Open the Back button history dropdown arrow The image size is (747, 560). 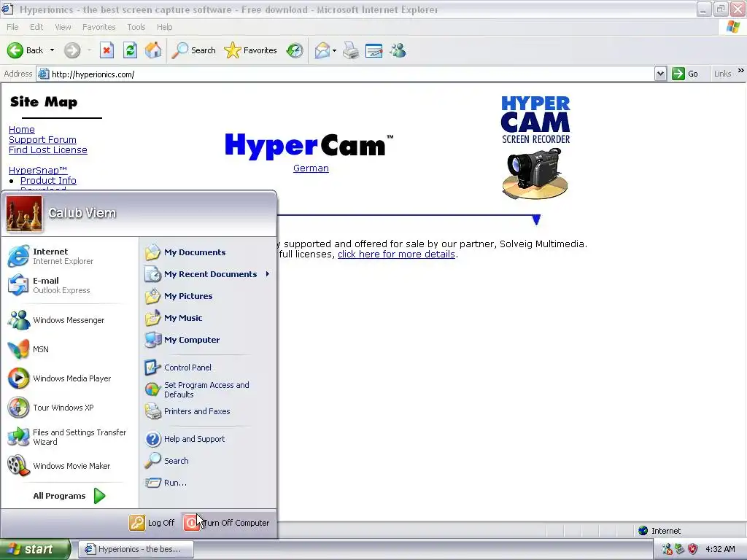tap(52, 50)
